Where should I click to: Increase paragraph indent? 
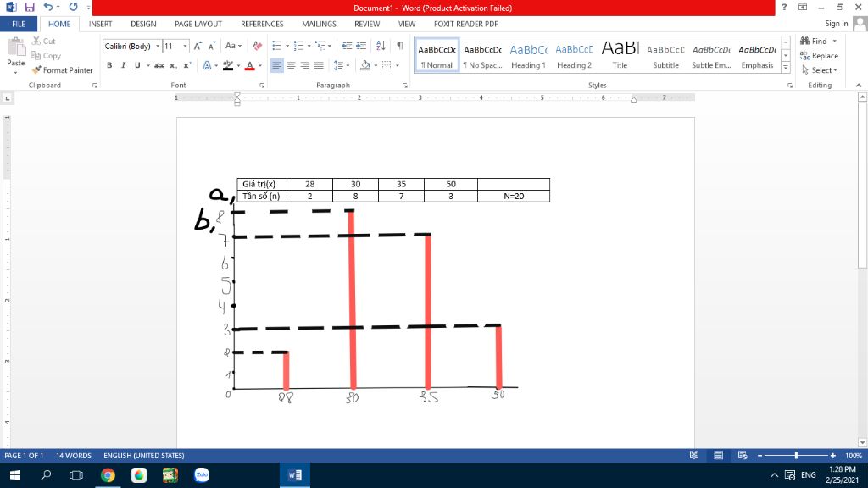(361, 46)
